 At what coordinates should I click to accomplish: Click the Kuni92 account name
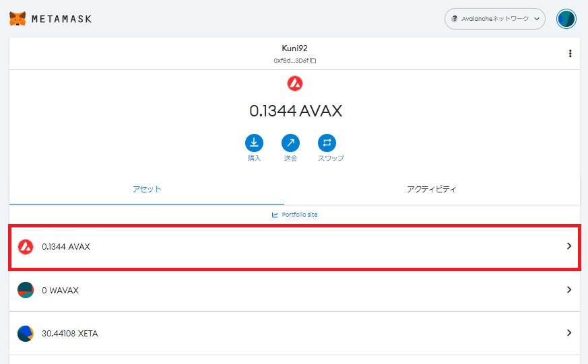(x=295, y=48)
